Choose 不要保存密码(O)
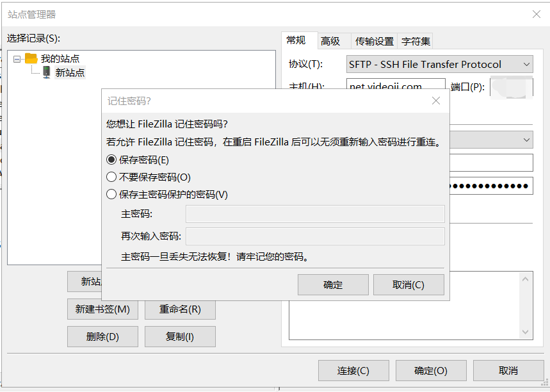The width and height of the screenshot is (550, 392). click(112, 177)
